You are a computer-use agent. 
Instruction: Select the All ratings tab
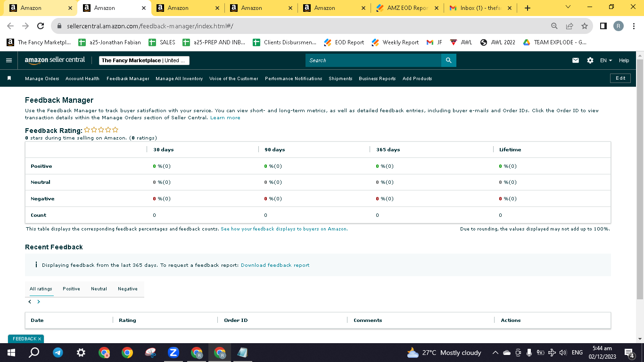click(x=41, y=289)
